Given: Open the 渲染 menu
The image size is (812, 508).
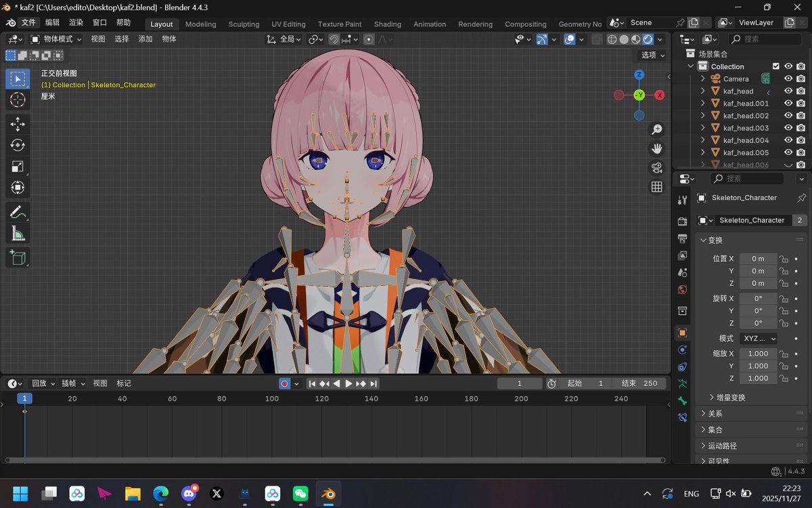Looking at the screenshot, I should 76,22.
